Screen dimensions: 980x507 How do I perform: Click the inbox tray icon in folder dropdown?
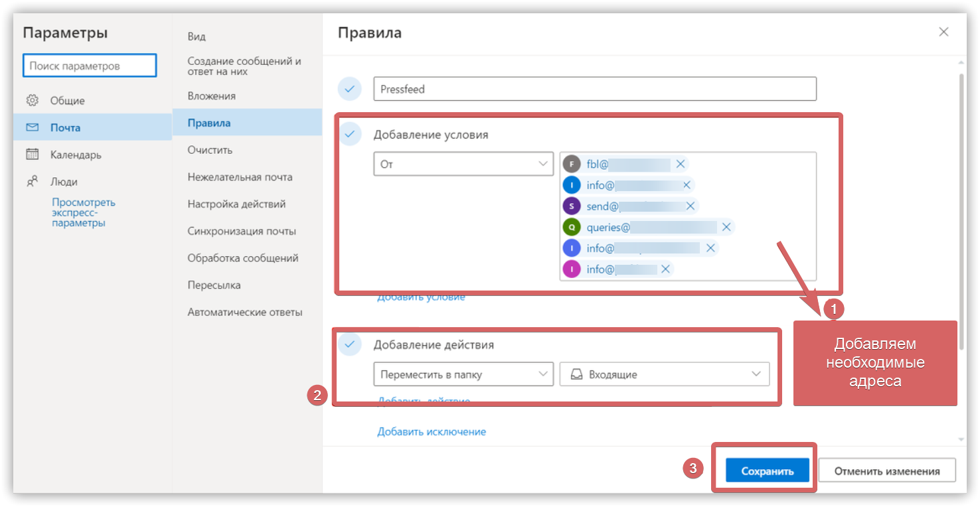(x=576, y=374)
